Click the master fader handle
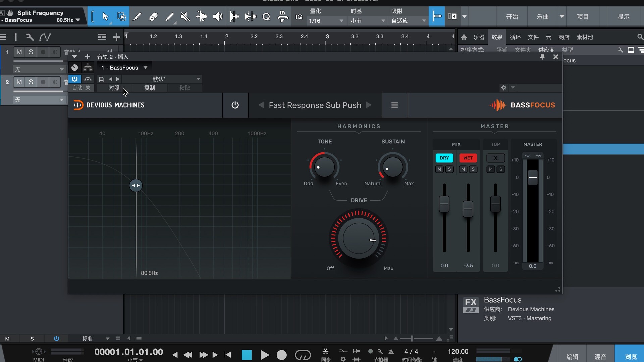644x362 pixels. pyautogui.click(x=533, y=177)
